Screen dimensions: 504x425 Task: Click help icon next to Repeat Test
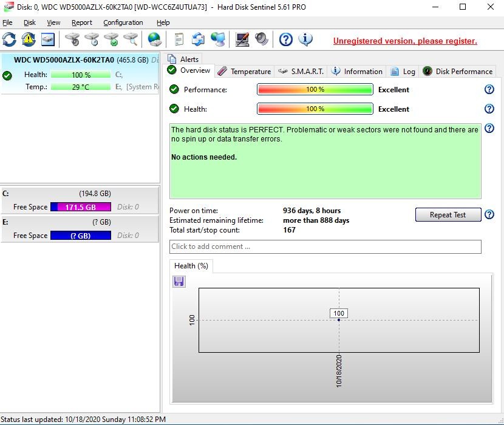(x=489, y=215)
